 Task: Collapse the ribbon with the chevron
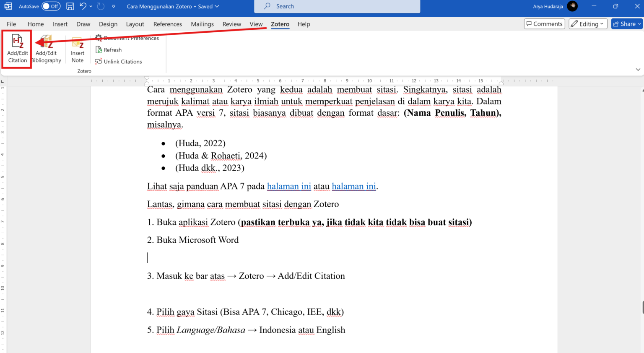638,70
